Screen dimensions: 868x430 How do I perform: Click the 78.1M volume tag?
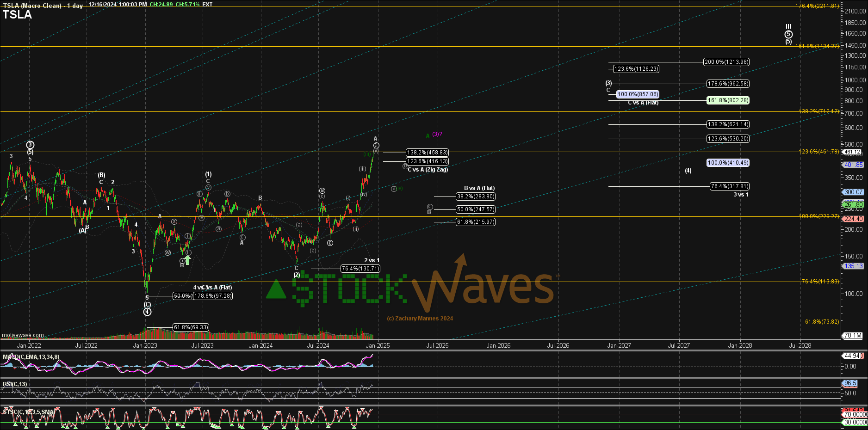click(852, 336)
